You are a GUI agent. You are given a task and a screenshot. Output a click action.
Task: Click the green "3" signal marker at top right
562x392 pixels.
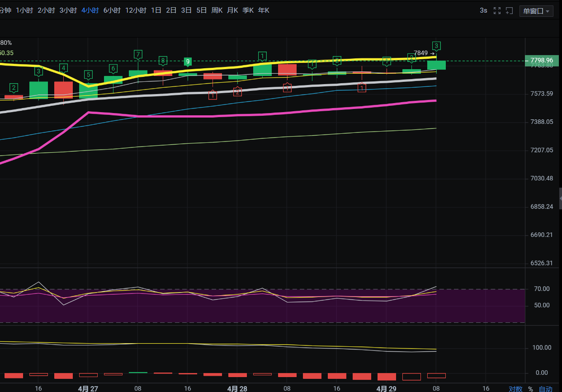[x=436, y=46]
